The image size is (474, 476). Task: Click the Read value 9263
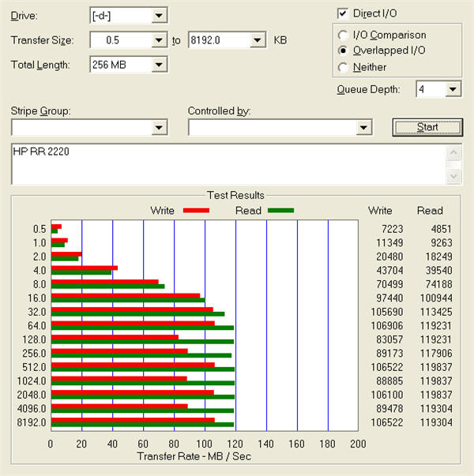(441, 243)
